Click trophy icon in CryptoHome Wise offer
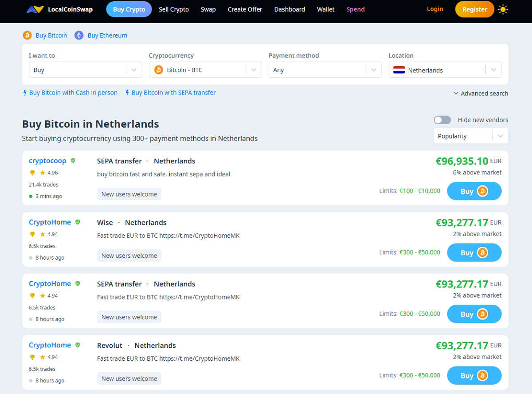The width and height of the screenshot is (532, 394). tap(32, 234)
